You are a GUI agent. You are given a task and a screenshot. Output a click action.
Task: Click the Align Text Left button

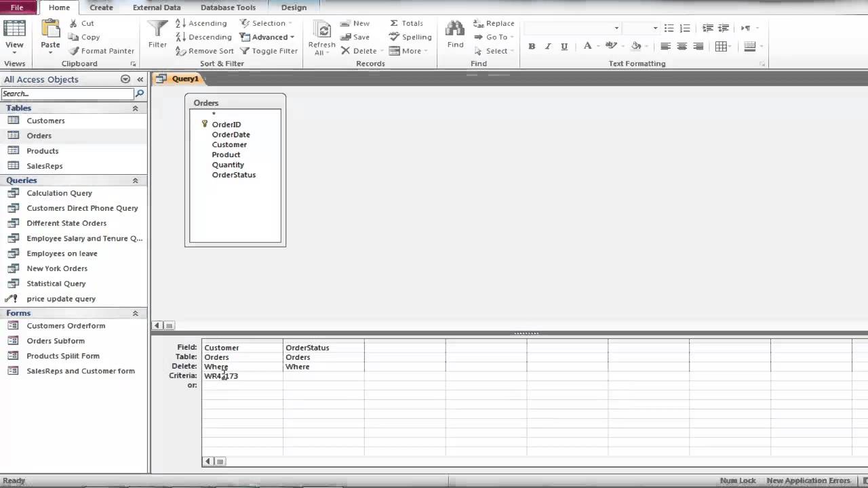pos(665,47)
